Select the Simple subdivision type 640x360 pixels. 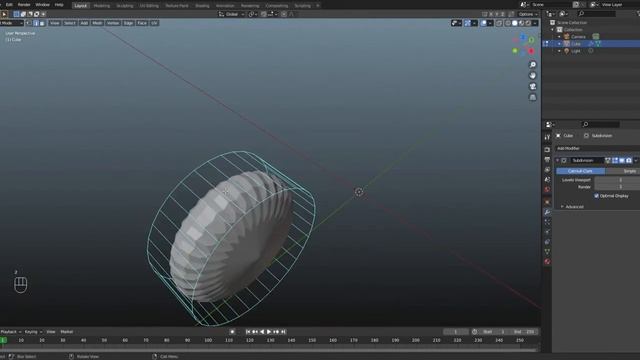(x=623, y=171)
